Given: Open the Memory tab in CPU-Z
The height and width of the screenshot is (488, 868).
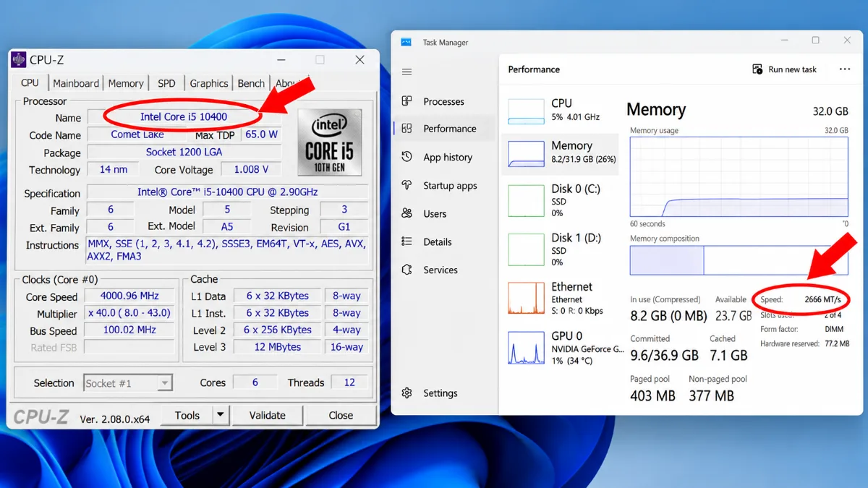Looking at the screenshot, I should [126, 83].
